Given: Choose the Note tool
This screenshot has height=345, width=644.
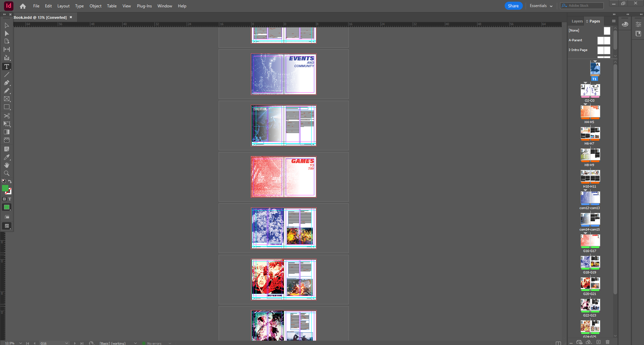Looking at the screenshot, I should coord(6,149).
